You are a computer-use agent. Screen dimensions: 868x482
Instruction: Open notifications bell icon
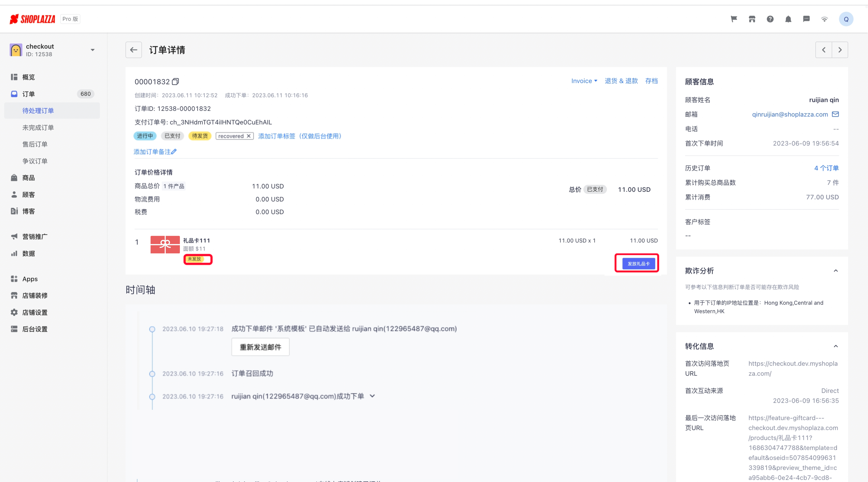pos(788,19)
